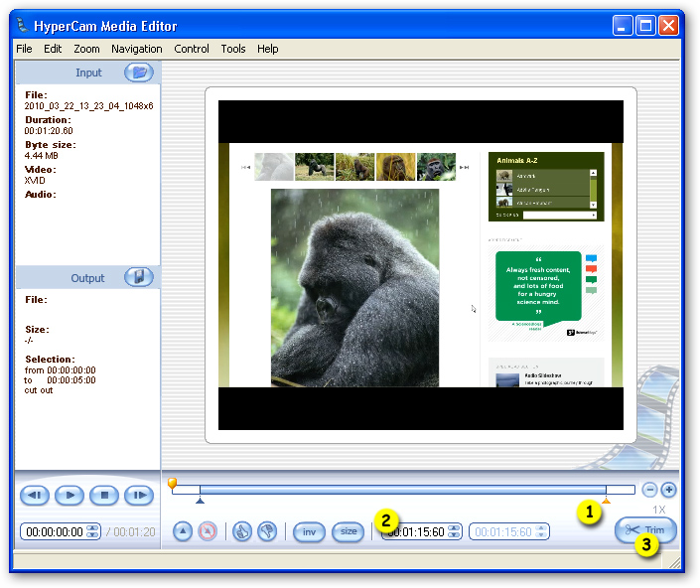Open the Edit menu
This screenshot has width=700, height=588.
coord(53,49)
